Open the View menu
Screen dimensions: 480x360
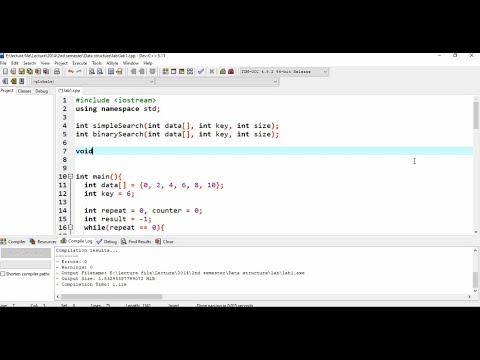point(45,63)
